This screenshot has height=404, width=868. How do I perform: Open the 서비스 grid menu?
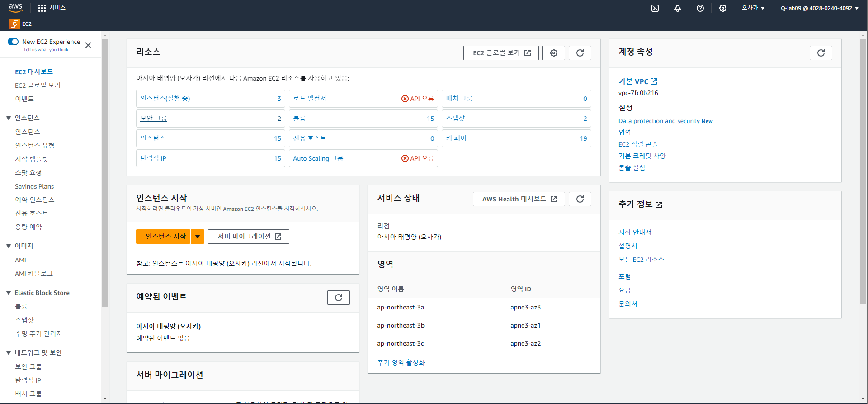[x=52, y=8]
